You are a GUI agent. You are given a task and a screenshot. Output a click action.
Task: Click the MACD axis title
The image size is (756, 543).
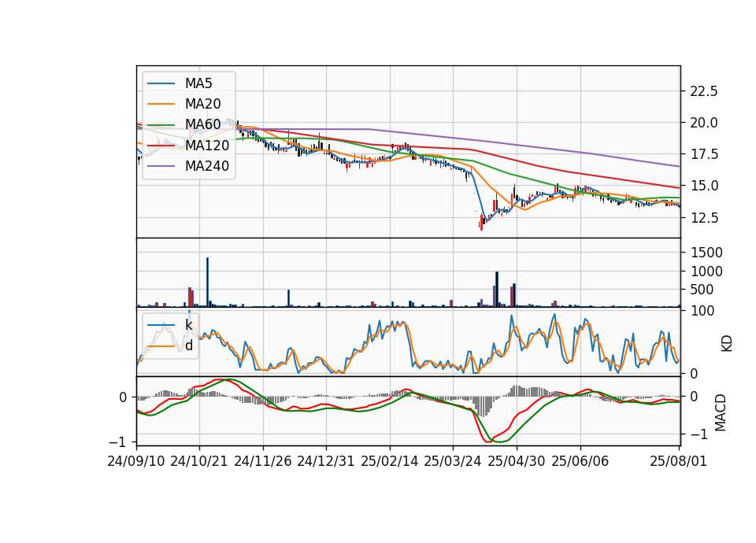click(720, 412)
